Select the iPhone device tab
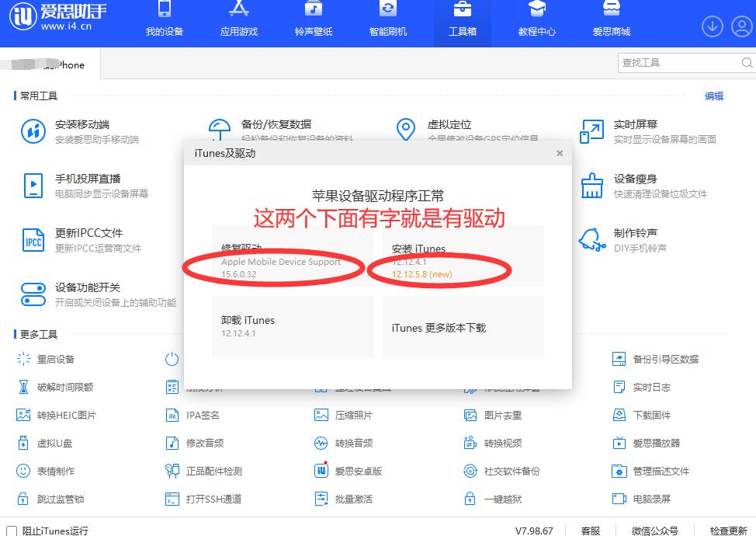Image resolution: width=756 pixels, height=536 pixels. click(50, 64)
